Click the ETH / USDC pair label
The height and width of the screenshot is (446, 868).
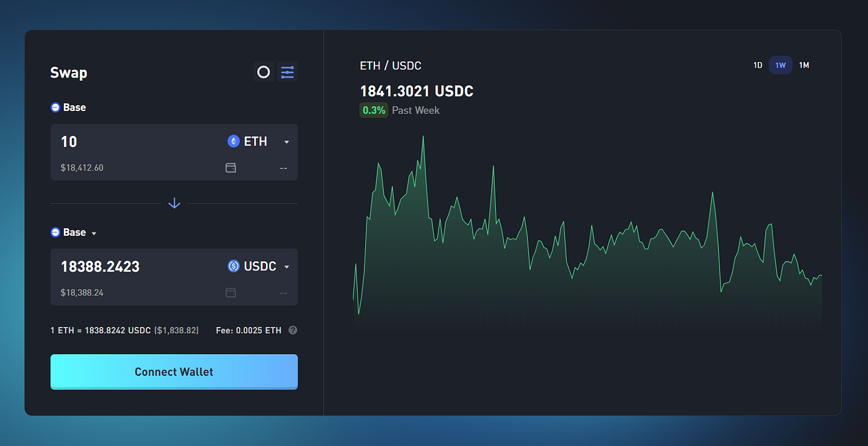[391, 65]
